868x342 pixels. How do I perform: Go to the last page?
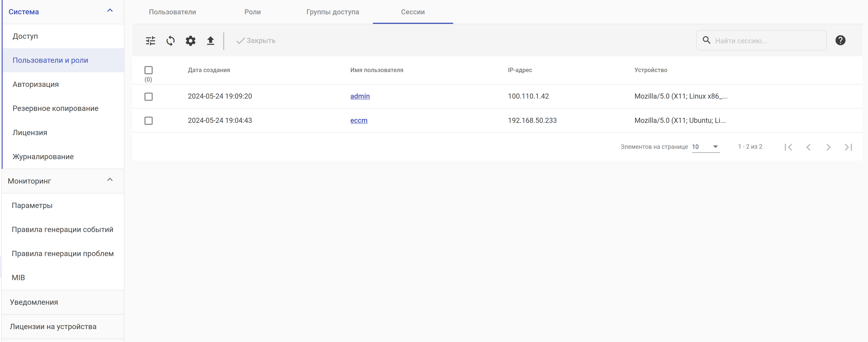pyautogui.click(x=848, y=147)
